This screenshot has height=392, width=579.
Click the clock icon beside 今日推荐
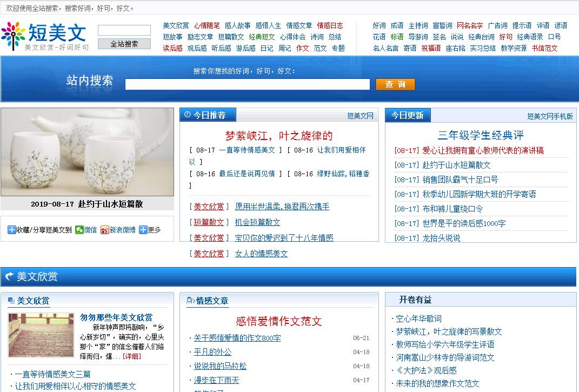(x=187, y=115)
